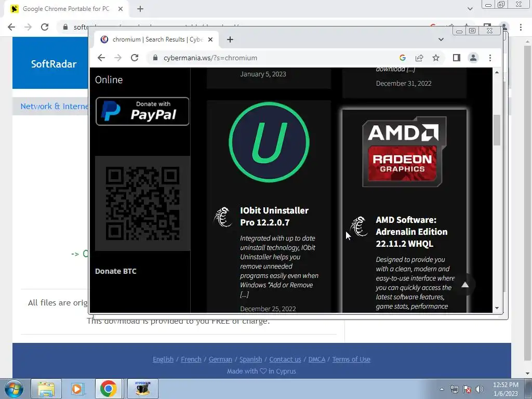Close the chromium Search Results tab
The image size is (532, 399).
tap(210, 39)
